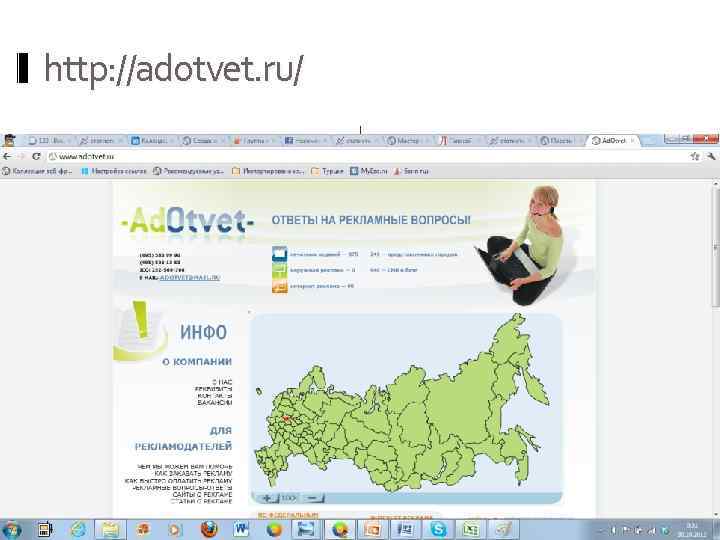Screen dimensions: 720x540
Task: Open the О КОМПАНИИ section
Action: [x=197, y=362]
